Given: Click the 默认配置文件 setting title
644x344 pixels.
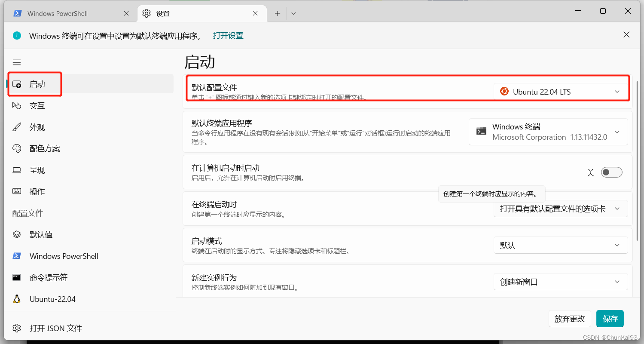Looking at the screenshot, I should (x=214, y=87).
